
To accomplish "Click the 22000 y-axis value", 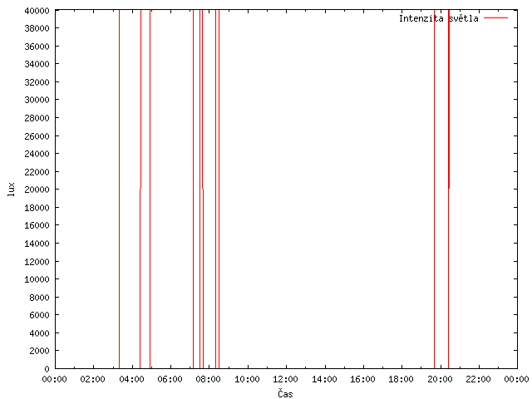I will tap(37, 172).
